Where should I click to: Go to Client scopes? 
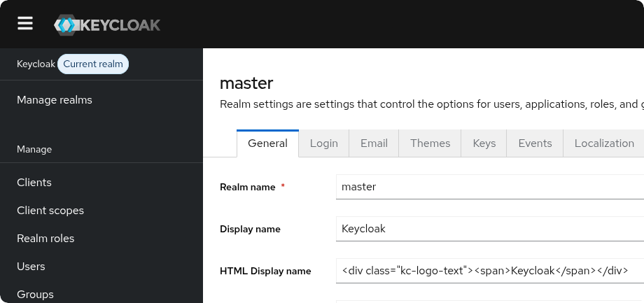pyautogui.click(x=50, y=211)
